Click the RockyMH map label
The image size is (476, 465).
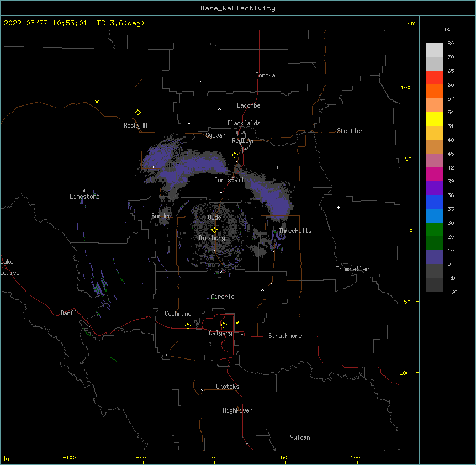coord(135,125)
